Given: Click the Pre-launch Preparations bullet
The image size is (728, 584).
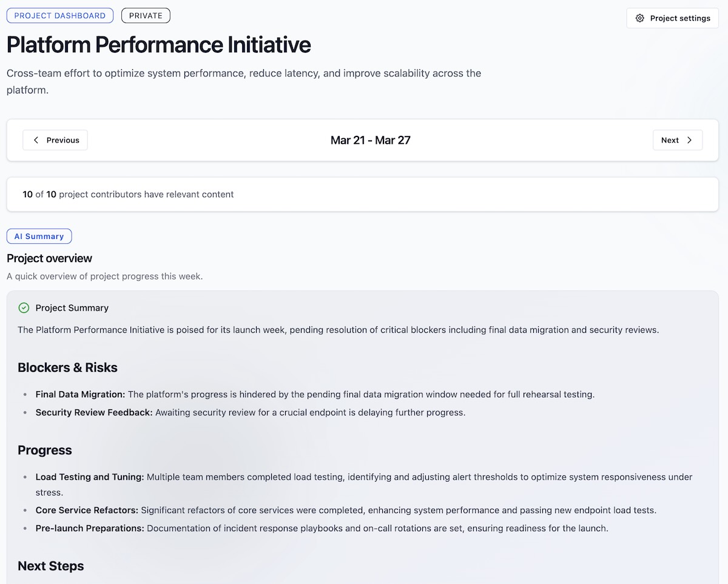Looking at the screenshot, I should 322,528.
